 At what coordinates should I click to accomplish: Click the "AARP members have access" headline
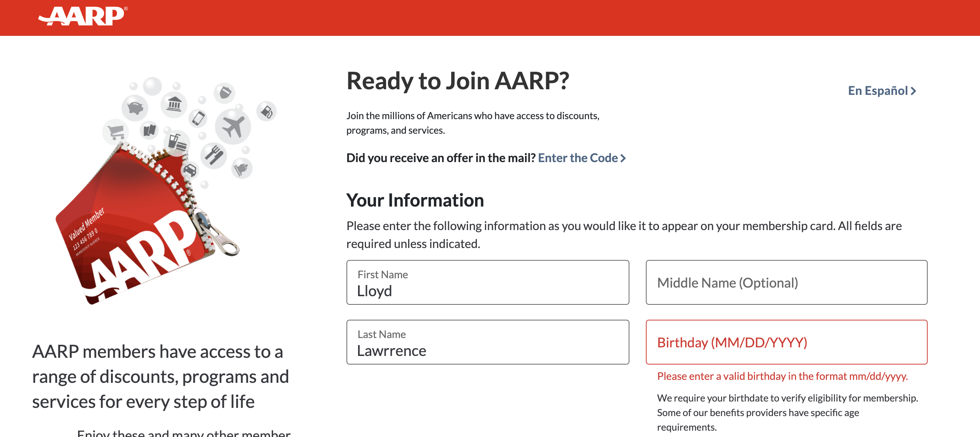pyautogui.click(x=161, y=376)
